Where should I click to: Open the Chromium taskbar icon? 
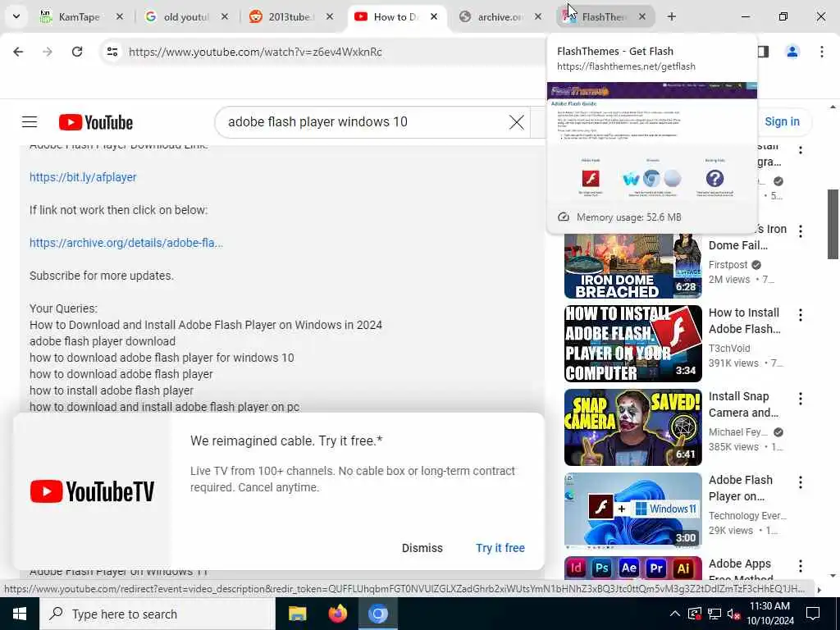click(377, 614)
